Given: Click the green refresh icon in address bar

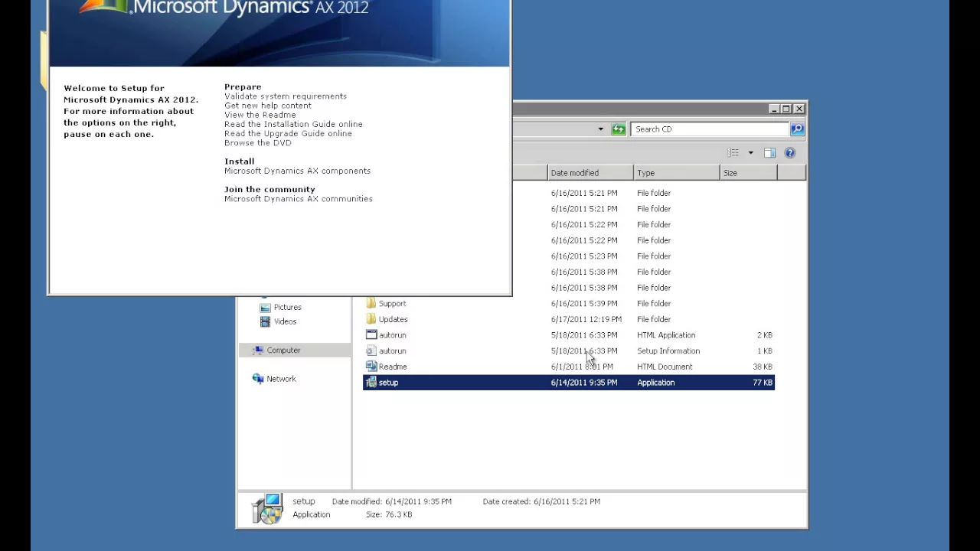Looking at the screenshot, I should [619, 129].
